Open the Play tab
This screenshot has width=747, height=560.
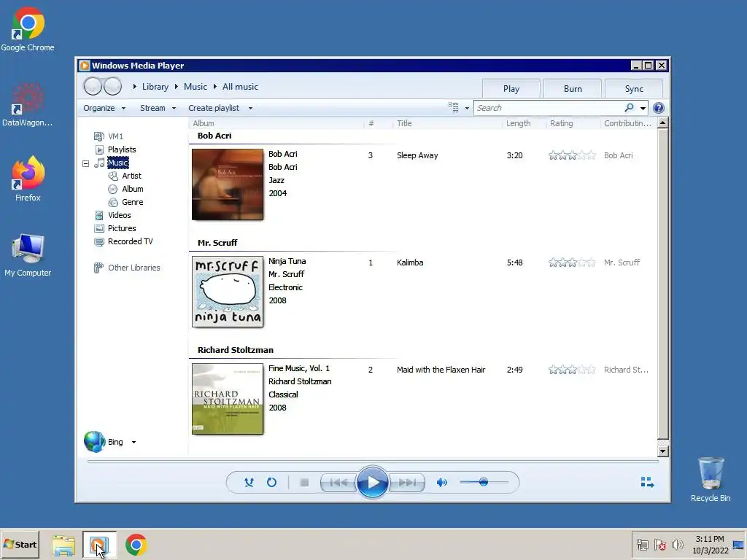coord(511,89)
